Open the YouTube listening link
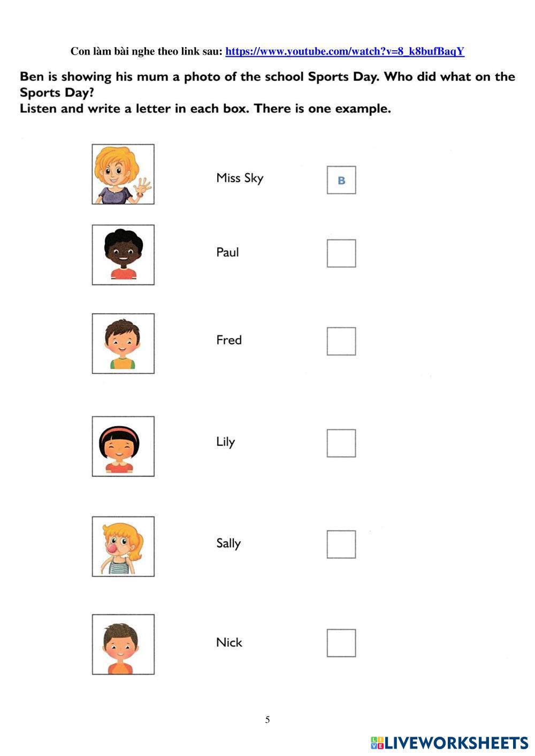 (x=345, y=51)
